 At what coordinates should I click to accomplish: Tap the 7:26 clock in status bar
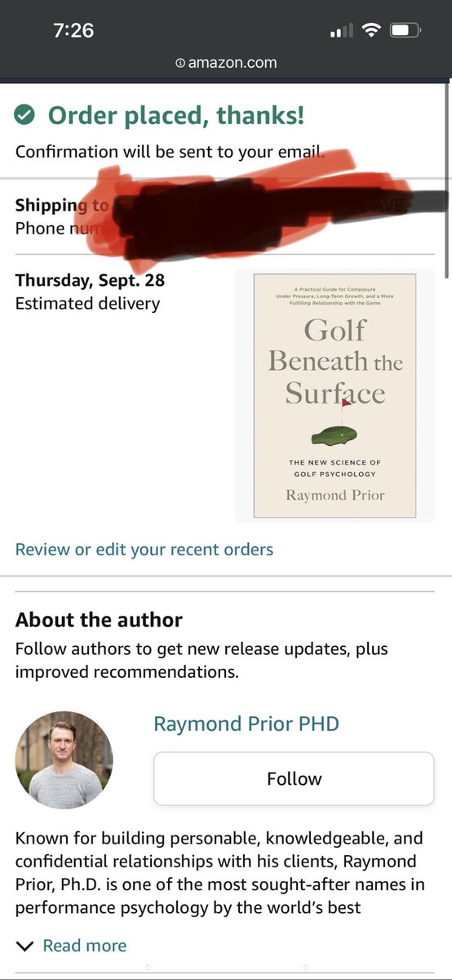point(73,31)
